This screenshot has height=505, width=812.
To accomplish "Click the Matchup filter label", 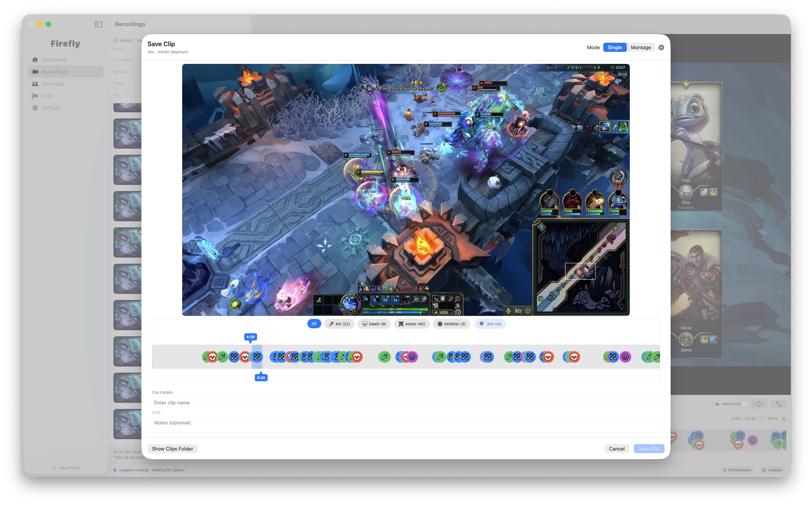I will [x=121, y=72].
